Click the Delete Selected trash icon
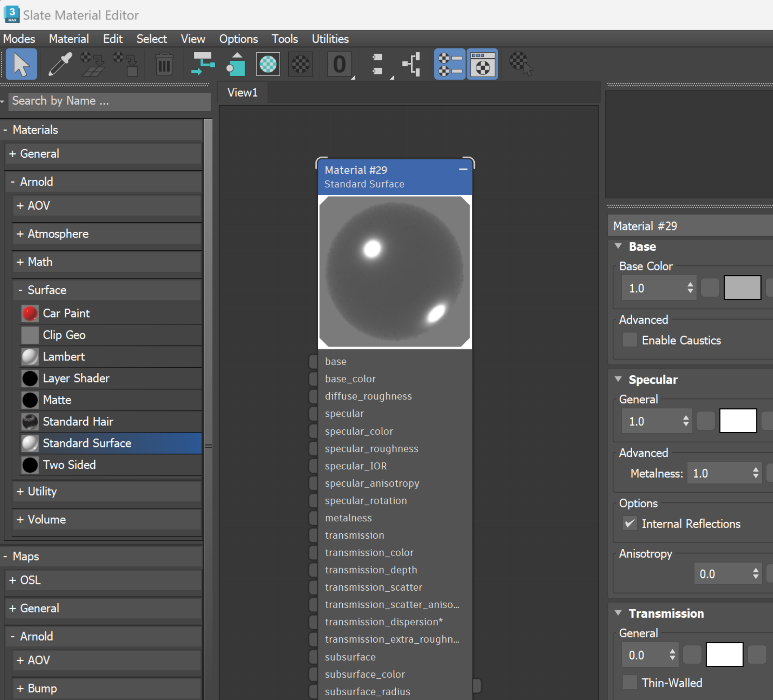 point(164,64)
